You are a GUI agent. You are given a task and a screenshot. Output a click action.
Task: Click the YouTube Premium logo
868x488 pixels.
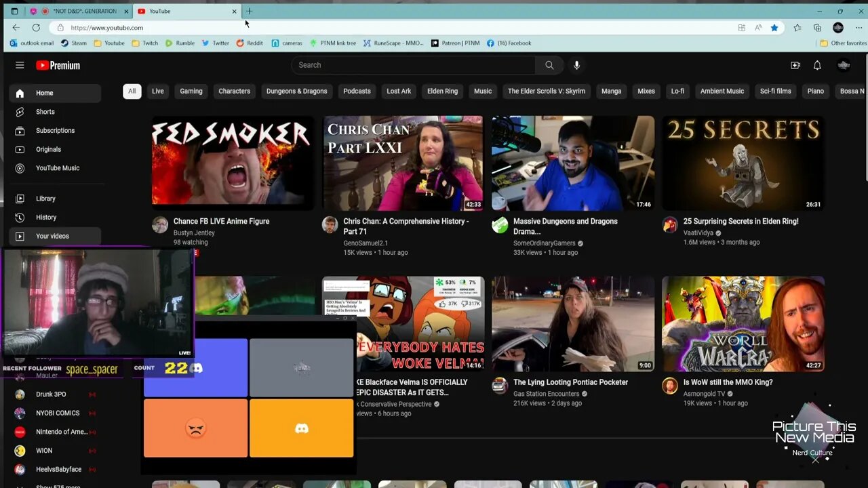[58, 65]
